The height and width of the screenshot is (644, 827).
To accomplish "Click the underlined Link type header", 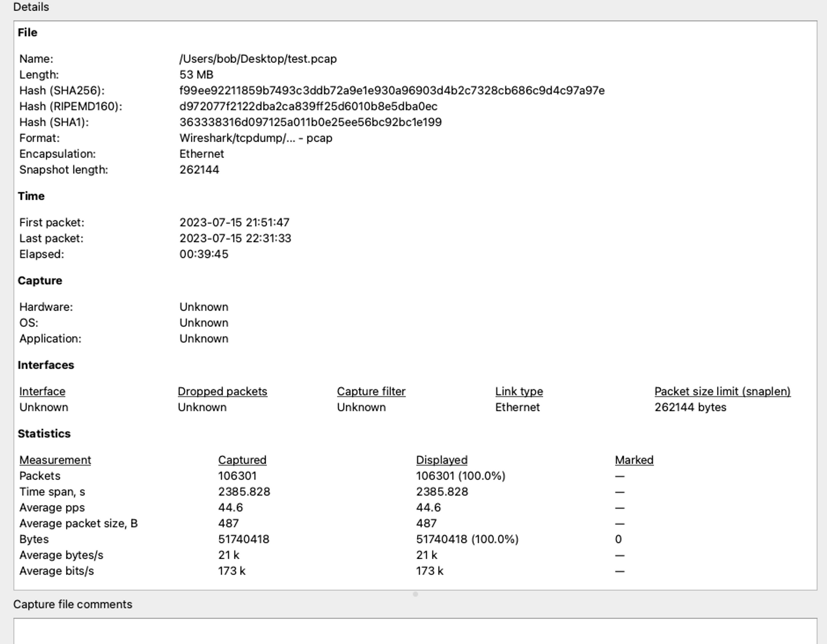I will (x=519, y=392).
